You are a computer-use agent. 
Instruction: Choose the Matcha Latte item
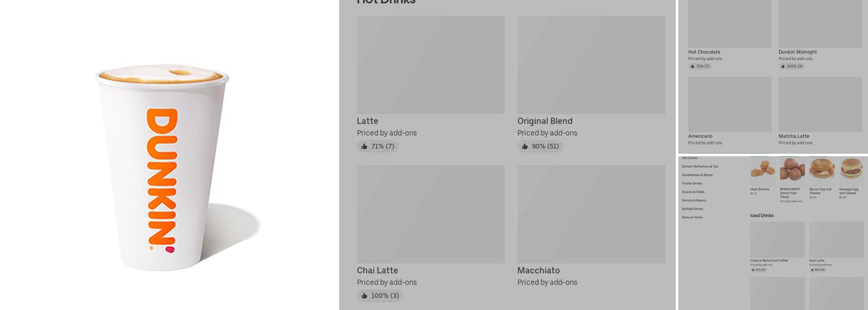tap(820, 104)
